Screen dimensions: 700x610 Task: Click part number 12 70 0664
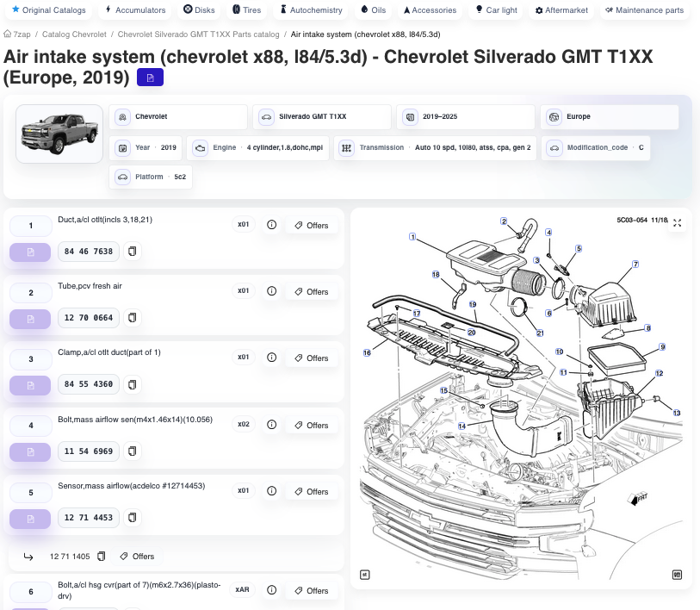click(89, 318)
